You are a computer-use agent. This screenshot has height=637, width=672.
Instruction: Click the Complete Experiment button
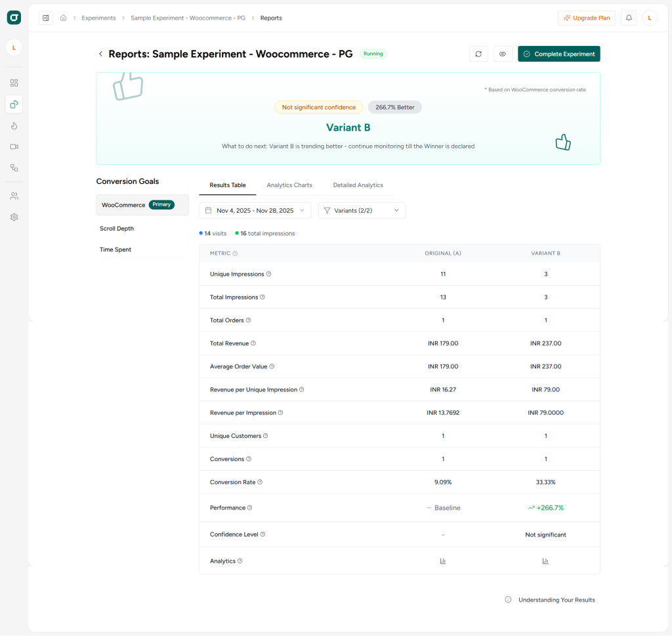point(558,53)
